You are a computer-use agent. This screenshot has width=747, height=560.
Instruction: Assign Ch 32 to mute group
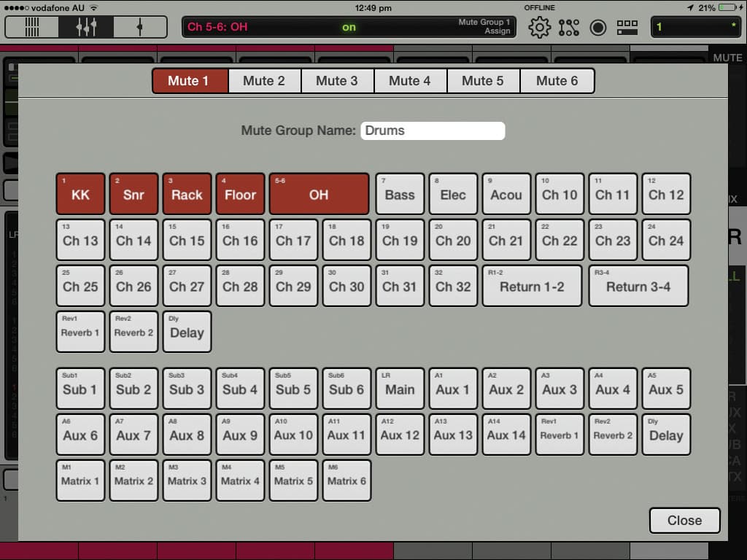coord(453,286)
